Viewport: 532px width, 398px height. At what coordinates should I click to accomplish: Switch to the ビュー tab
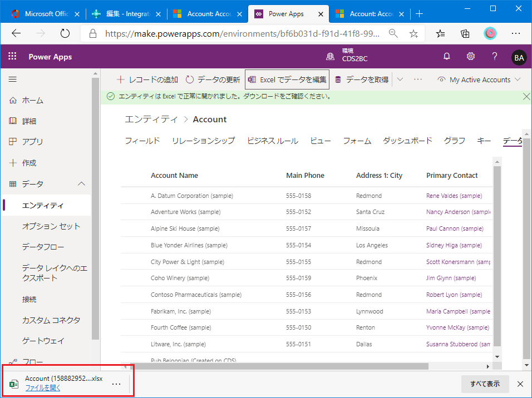tap(321, 141)
